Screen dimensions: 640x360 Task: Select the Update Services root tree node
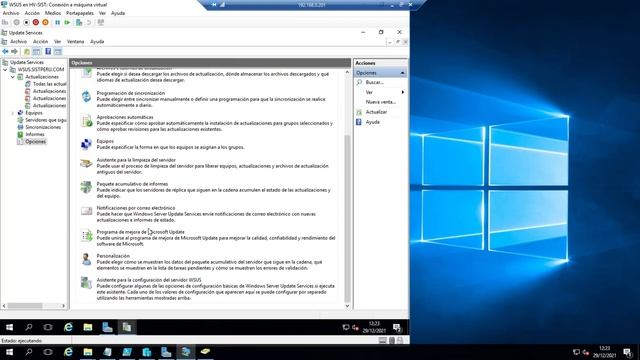(27, 62)
